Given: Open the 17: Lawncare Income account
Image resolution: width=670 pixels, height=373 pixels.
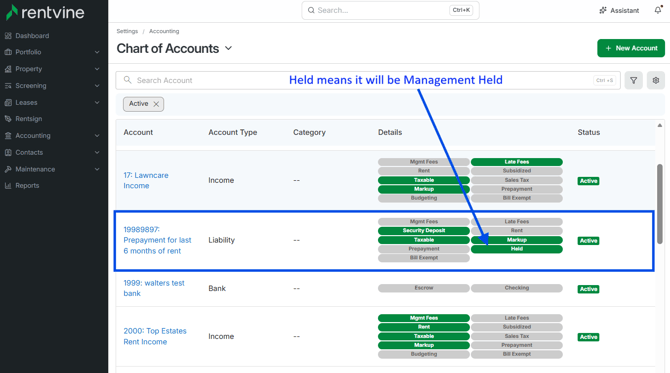Looking at the screenshot, I should (146, 180).
